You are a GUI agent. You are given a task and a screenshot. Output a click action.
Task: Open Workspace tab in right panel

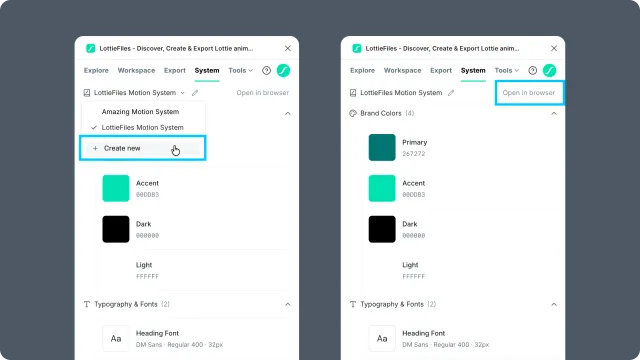click(x=402, y=70)
